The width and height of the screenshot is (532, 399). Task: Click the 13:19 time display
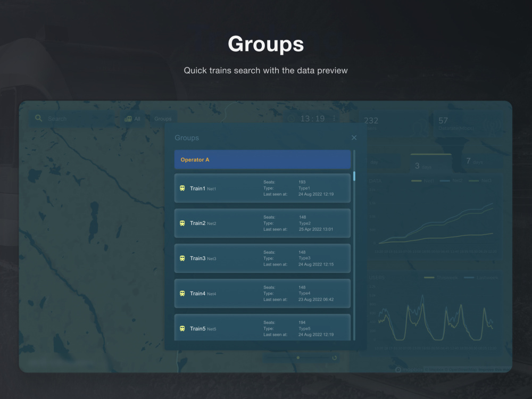[x=312, y=119]
